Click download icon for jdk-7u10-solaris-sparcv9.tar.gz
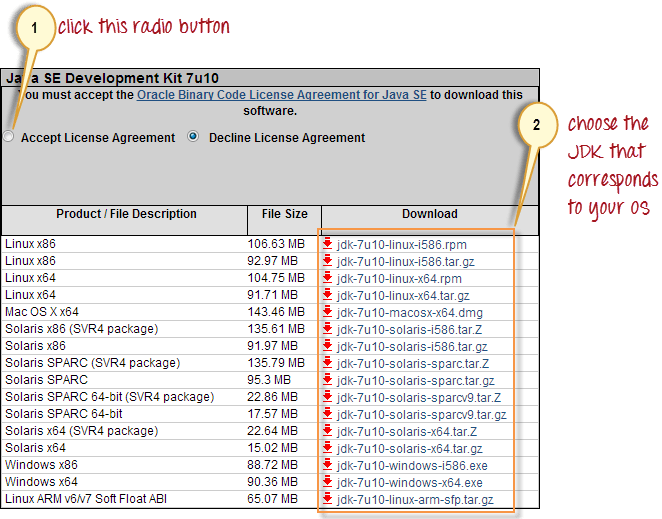 pyautogui.click(x=327, y=414)
